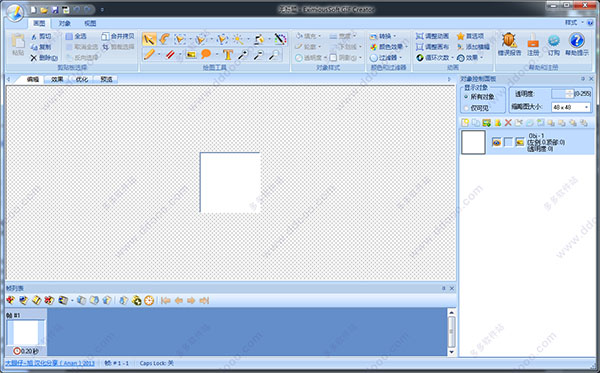
Task: Open the application orb menu button
Action: tap(15, 13)
